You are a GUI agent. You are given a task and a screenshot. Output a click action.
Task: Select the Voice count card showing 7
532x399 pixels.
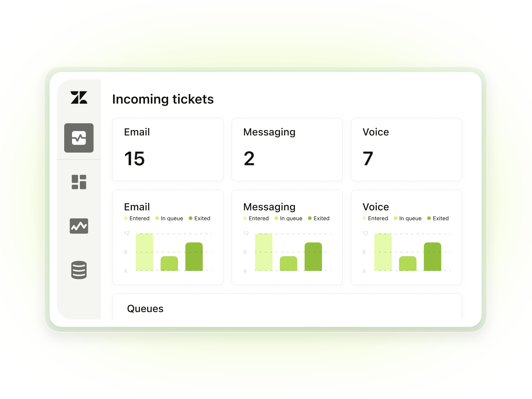pos(406,150)
